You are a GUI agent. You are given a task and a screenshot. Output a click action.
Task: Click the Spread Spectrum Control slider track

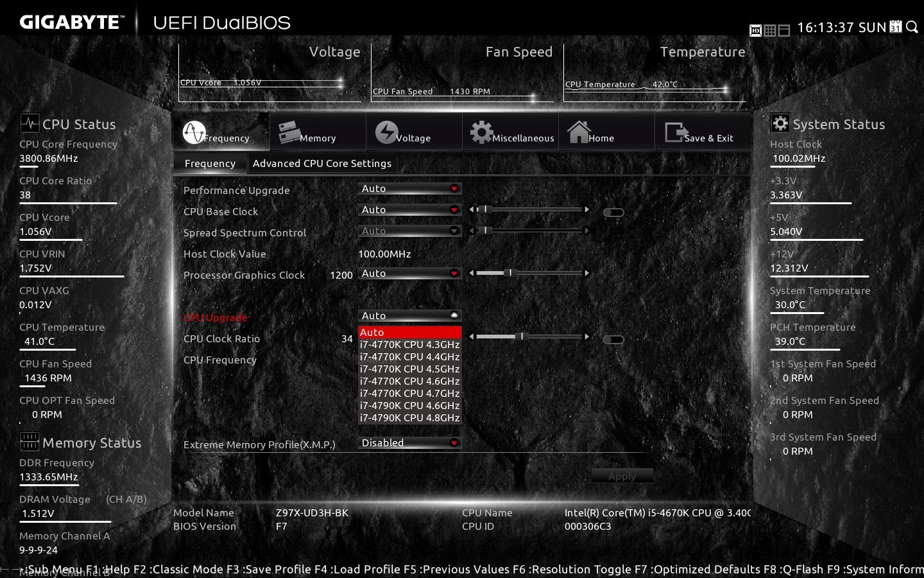[x=529, y=230]
